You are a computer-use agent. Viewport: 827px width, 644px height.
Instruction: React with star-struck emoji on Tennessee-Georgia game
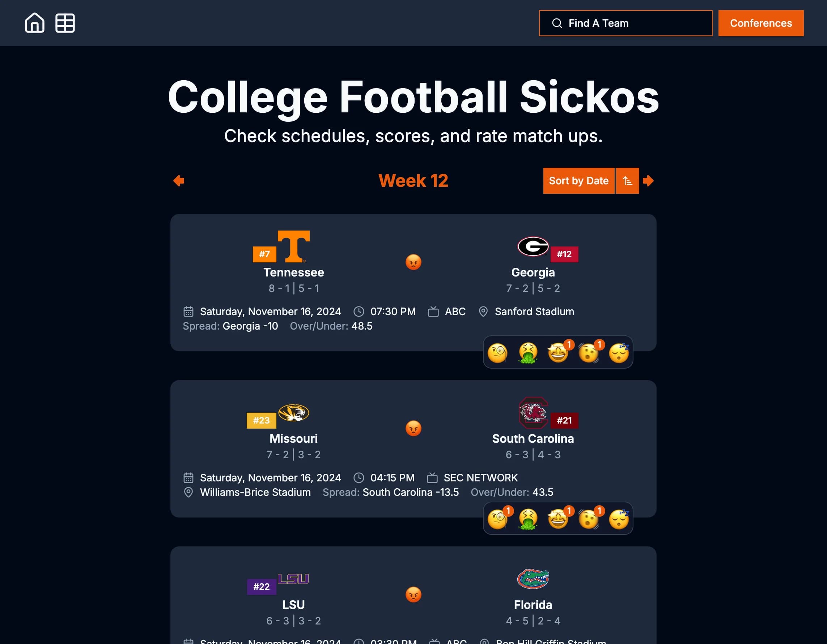pos(558,353)
